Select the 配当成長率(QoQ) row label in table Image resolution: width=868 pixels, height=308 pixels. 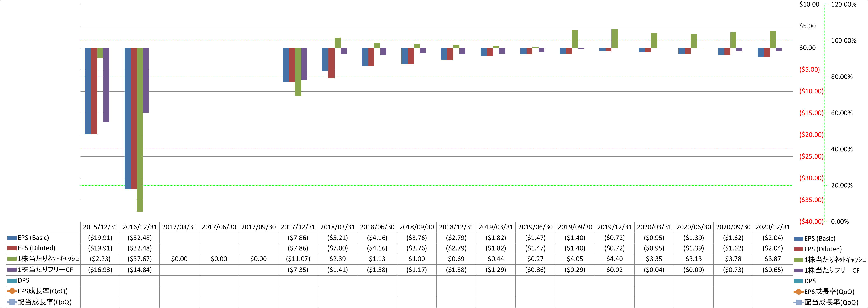(44, 302)
